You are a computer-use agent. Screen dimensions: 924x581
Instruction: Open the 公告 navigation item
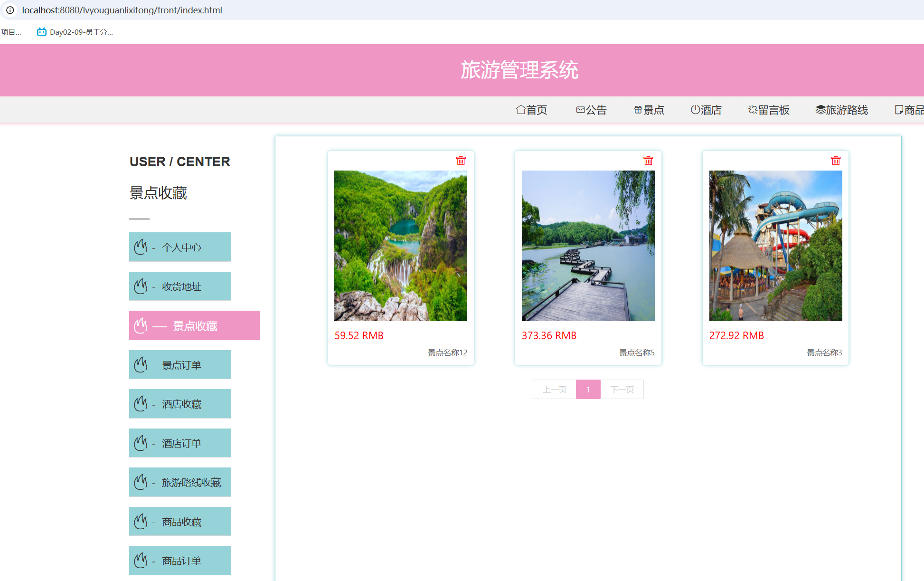591,110
